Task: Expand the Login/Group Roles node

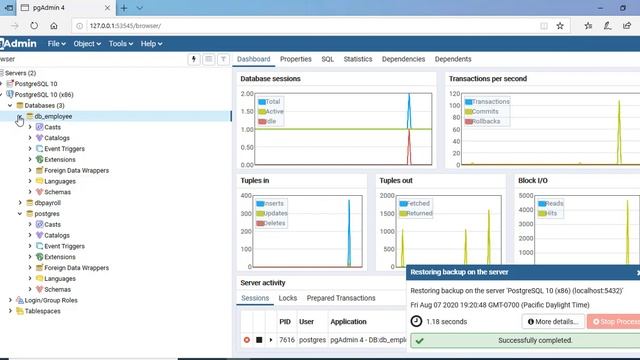Action: 10,300
